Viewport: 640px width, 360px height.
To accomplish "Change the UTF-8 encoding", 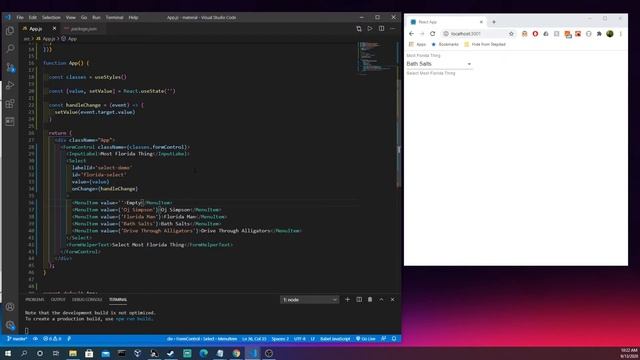I will click(299, 339).
